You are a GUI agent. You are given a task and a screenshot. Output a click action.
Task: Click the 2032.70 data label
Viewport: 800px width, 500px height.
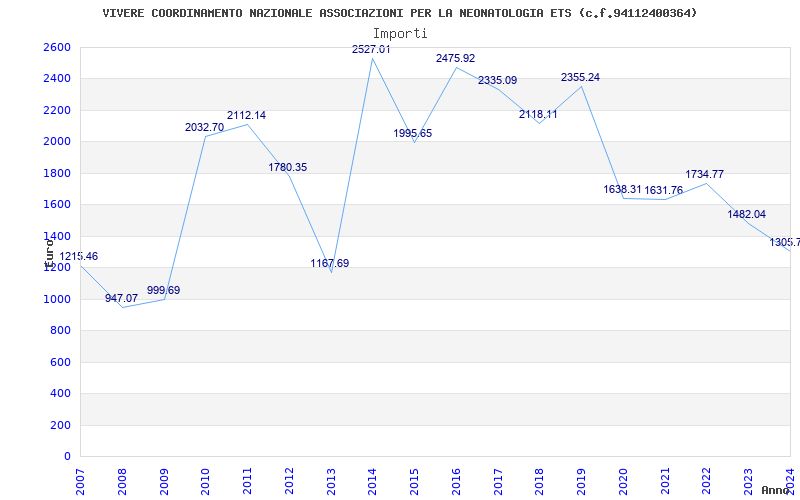pos(205,128)
